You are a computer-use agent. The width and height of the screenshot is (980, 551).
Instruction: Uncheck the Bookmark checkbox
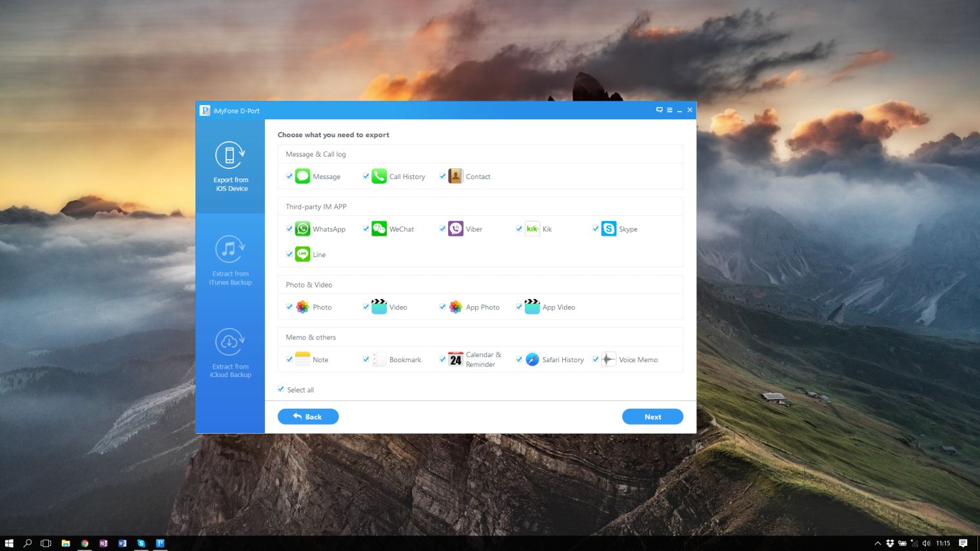(x=366, y=360)
